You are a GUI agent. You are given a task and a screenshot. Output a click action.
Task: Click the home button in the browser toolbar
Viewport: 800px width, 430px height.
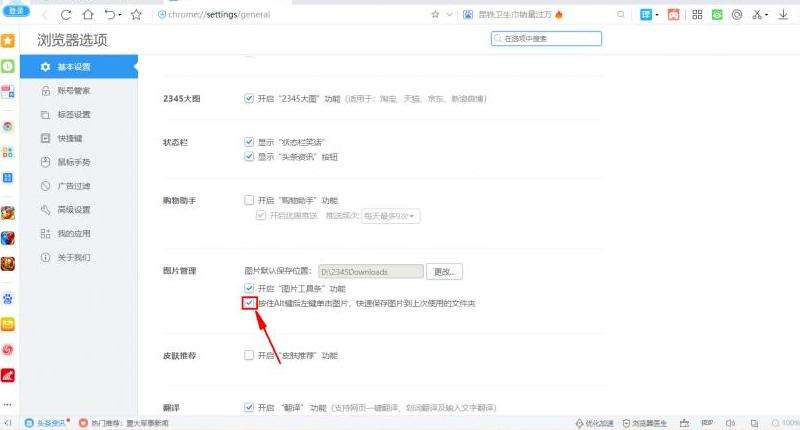[88, 15]
